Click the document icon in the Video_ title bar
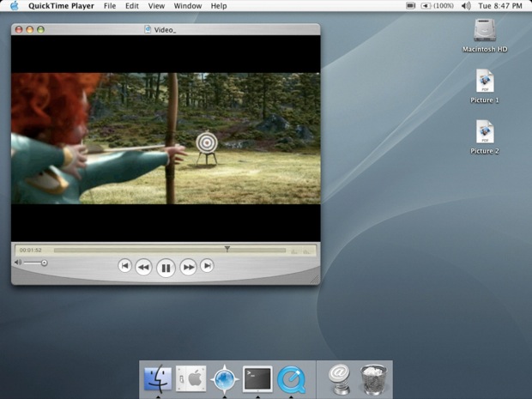 pos(148,29)
